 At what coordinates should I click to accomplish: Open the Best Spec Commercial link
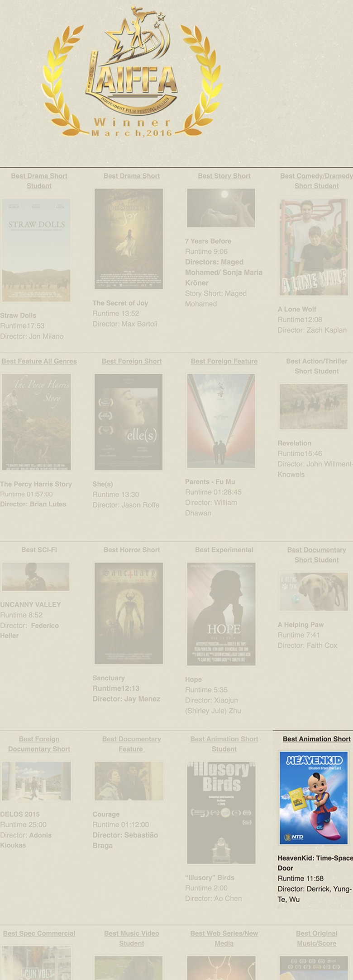39,933
